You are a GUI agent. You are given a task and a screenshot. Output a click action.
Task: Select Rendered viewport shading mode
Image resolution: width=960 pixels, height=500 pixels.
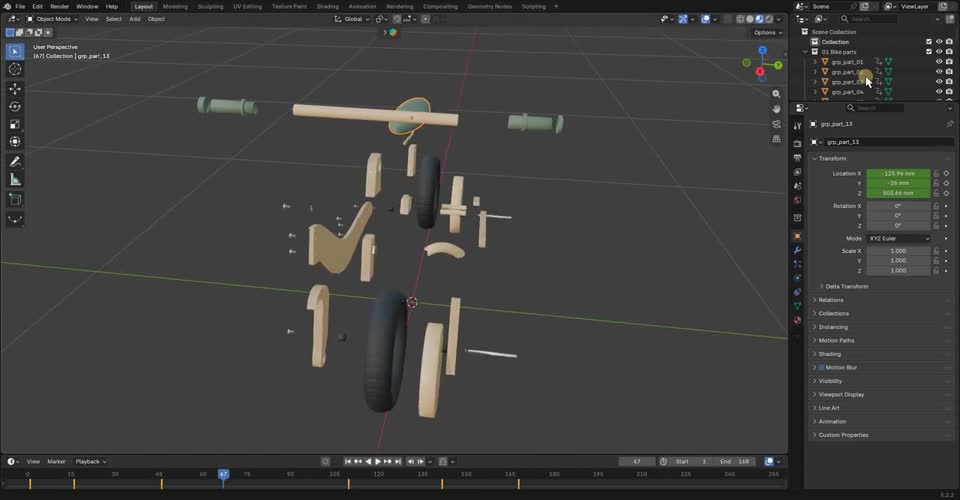[769, 19]
